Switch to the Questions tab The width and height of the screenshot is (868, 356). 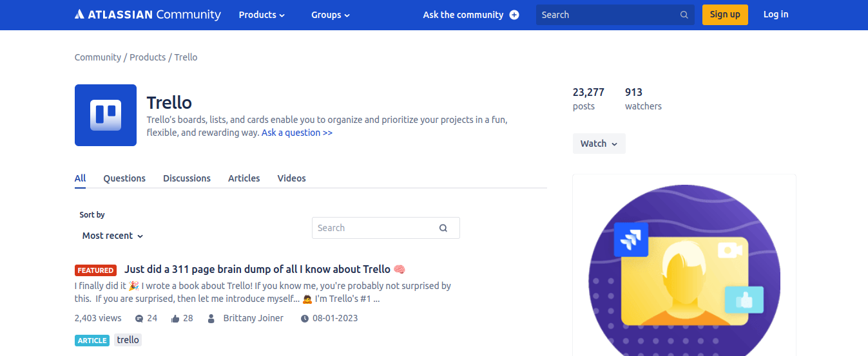[x=124, y=178]
